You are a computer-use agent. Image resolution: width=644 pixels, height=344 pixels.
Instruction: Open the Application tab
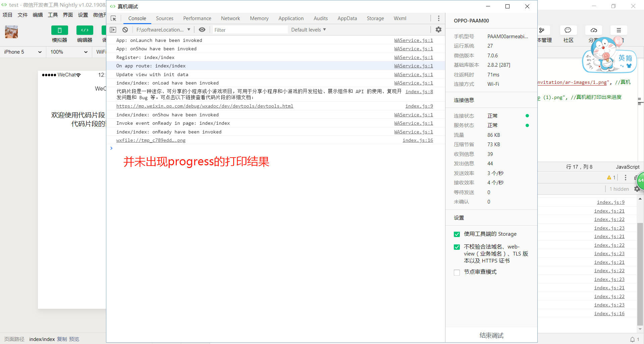pos(291,18)
